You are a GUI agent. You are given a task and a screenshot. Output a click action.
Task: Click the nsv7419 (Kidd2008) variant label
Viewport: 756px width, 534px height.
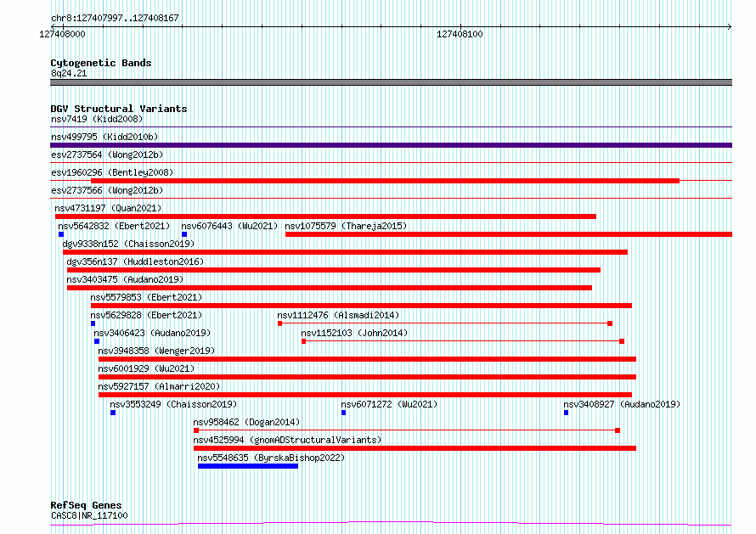click(x=97, y=119)
